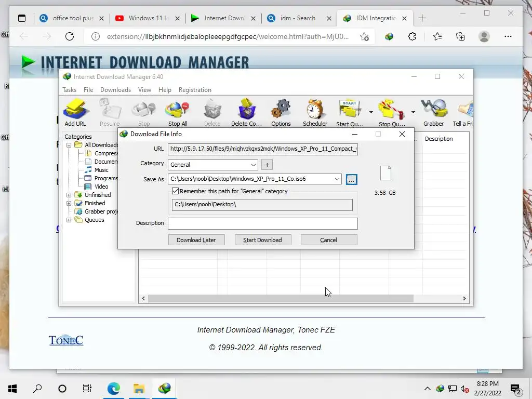Open the Grabber tool icon

pyautogui.click(x=434, y=112)
